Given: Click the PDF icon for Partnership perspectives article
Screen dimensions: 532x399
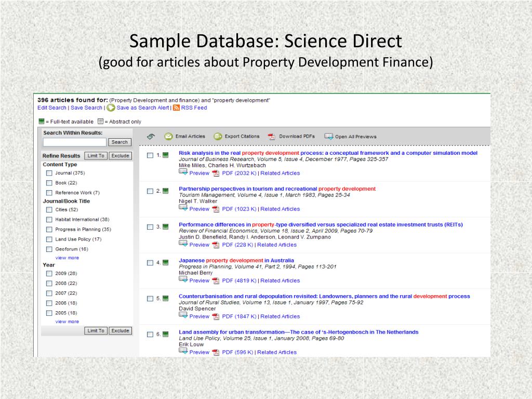Looking at the screenshot, I should coord(216,209).
